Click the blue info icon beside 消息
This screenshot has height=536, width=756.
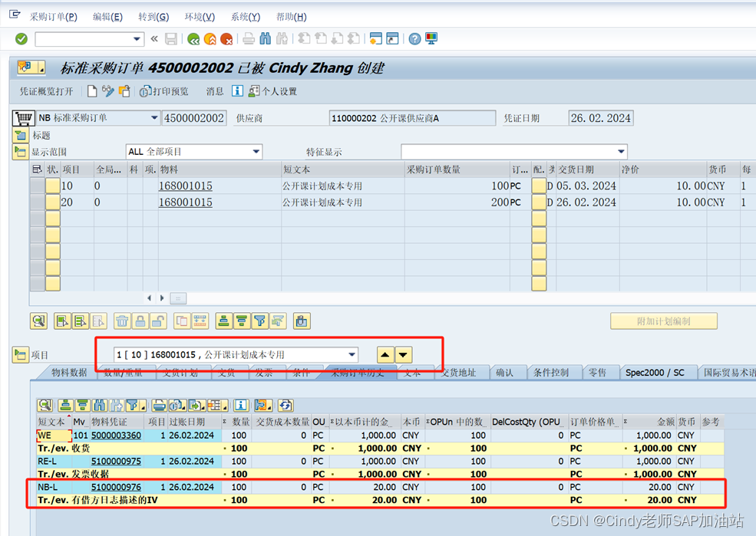[237, 91]
